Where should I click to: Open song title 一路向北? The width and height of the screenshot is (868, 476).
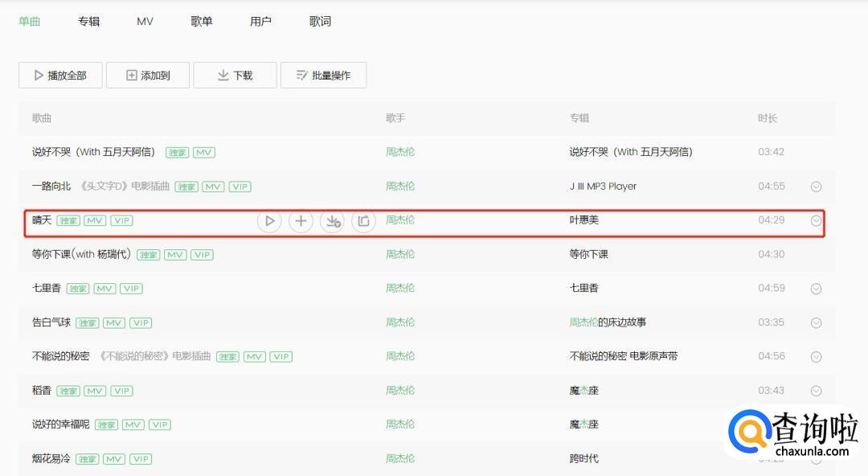[x=51, y=187]
